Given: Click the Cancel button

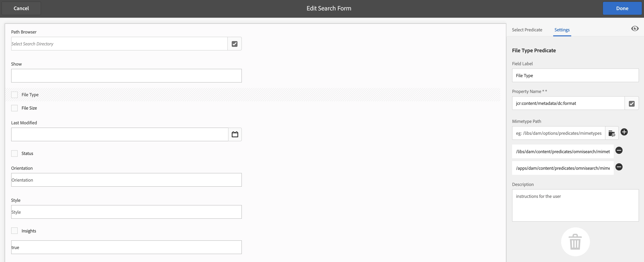Looking at the screenshot, I should pyautogui.click(x=21, y=8).
